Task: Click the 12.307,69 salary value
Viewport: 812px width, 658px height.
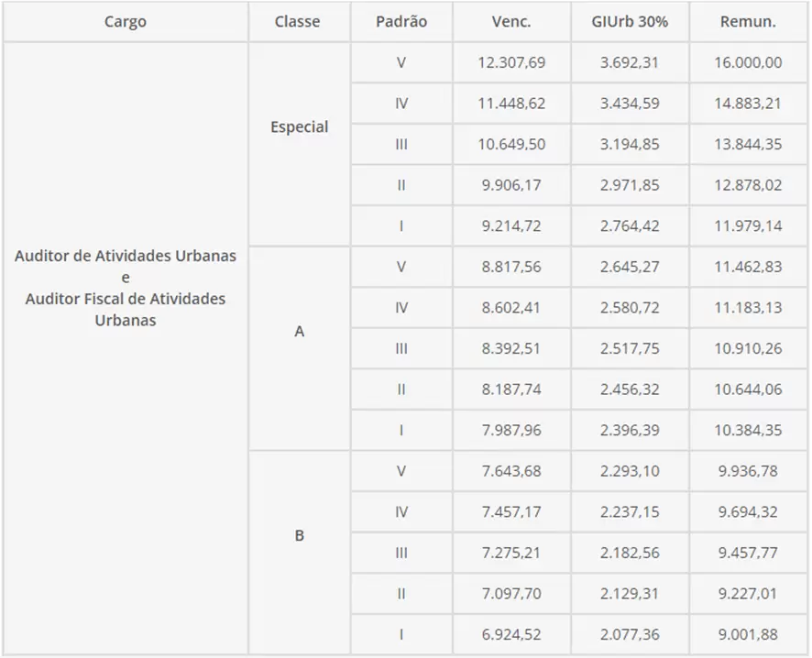Action: [x=511, y=63]
